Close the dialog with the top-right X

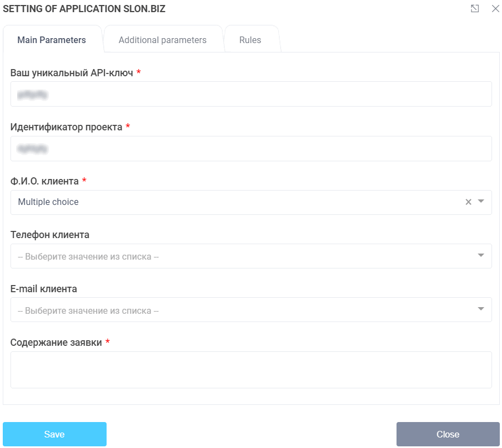tap(495, 9)
